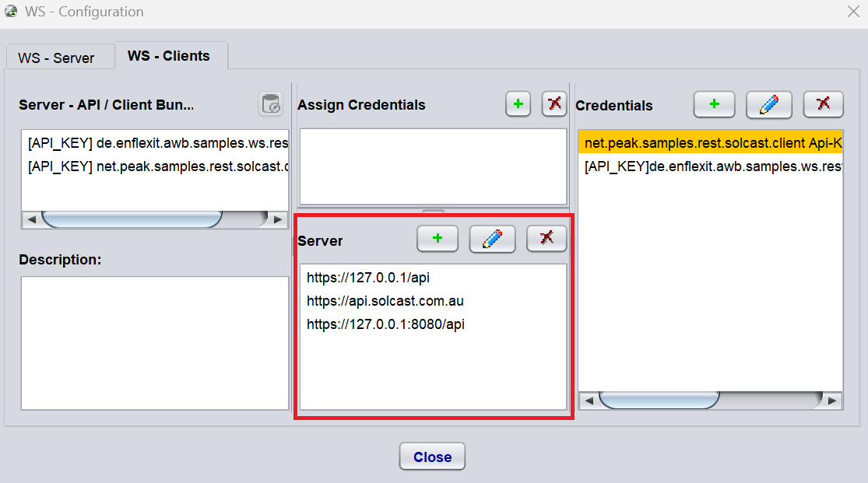Add a new Server URL
This screenshot has width=868, height=483.
[438, 239]
